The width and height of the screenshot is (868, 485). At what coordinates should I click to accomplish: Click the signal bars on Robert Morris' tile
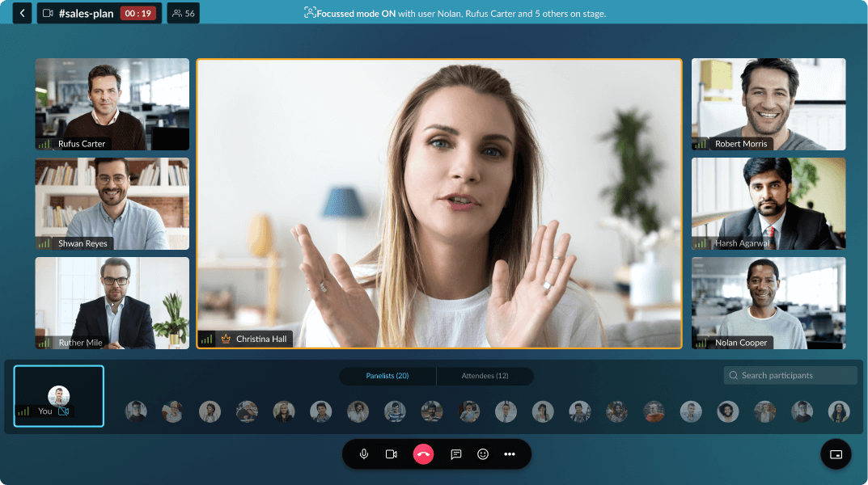coord(701,144)
